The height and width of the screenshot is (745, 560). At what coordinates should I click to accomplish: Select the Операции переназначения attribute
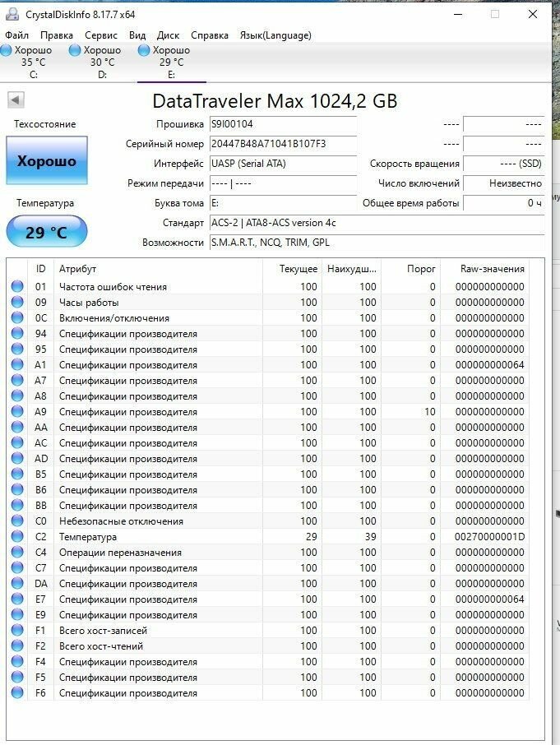tap(120, 553)
